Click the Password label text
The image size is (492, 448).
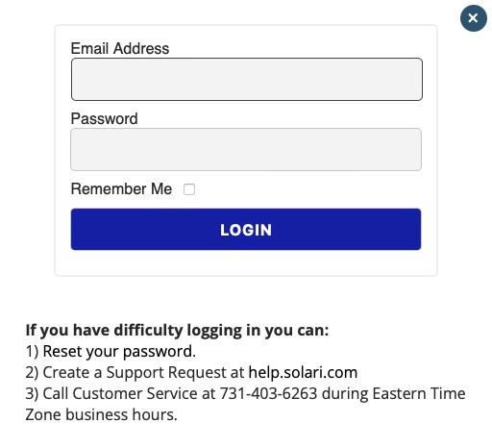(104, 118)
